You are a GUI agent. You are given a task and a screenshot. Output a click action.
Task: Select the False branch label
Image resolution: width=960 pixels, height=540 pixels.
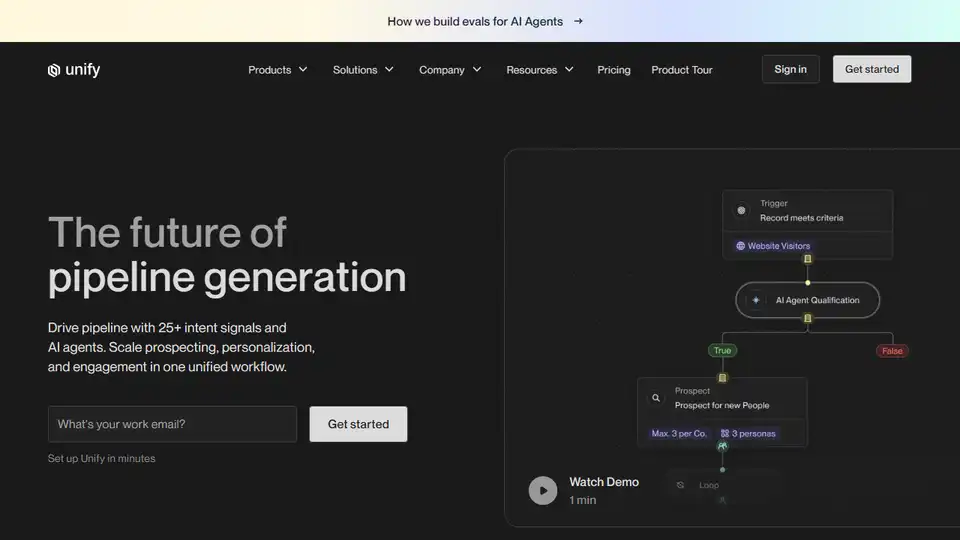pyautogui.click(x=891, y=351)
